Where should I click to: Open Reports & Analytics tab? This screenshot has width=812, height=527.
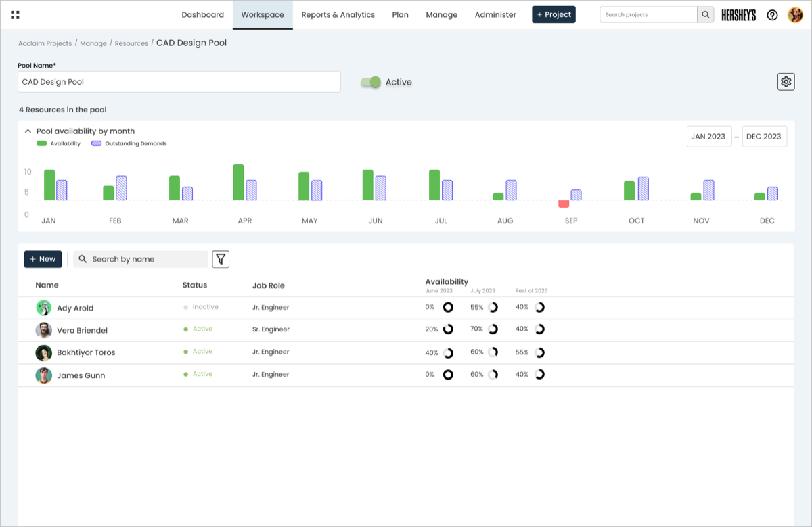pos(338,15)
